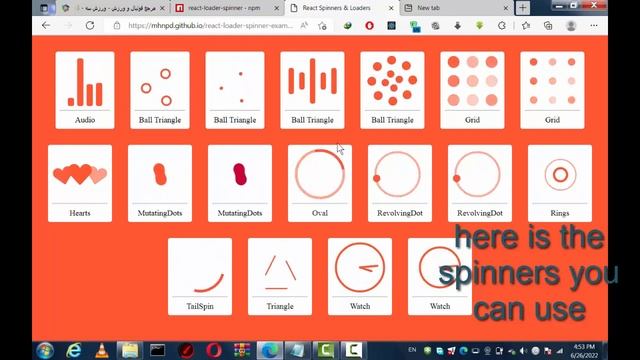
Task: Open the WinRAR taskbar icon
Action: coord(242,350)
